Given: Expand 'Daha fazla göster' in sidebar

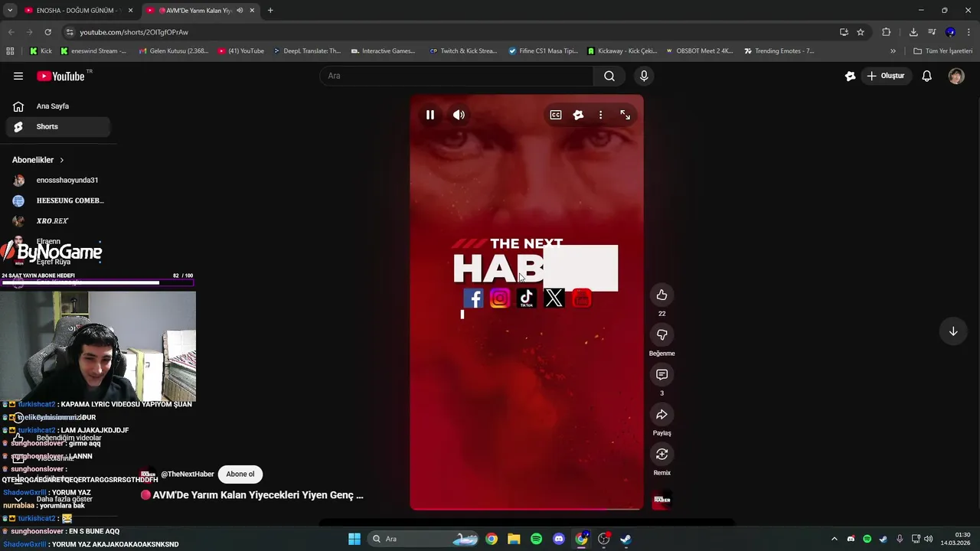Looking at the screenshot, I should click(x=58, y=499).
